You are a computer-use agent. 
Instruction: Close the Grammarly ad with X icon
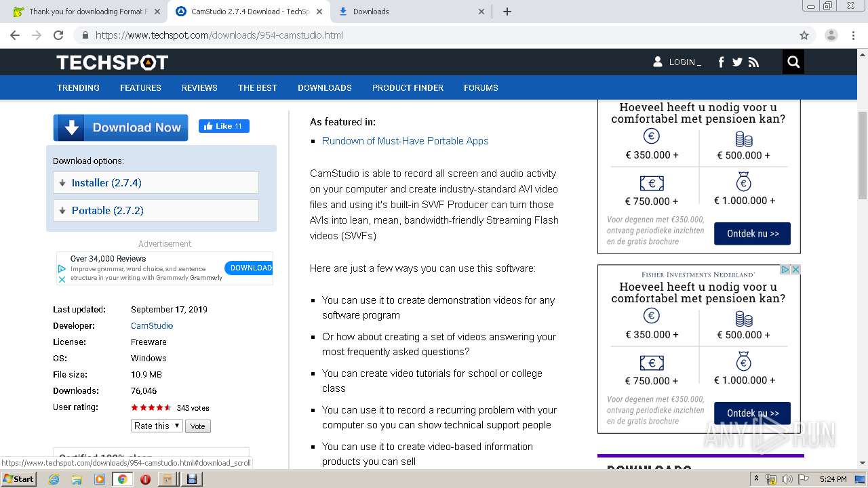(x=61, y=279)
